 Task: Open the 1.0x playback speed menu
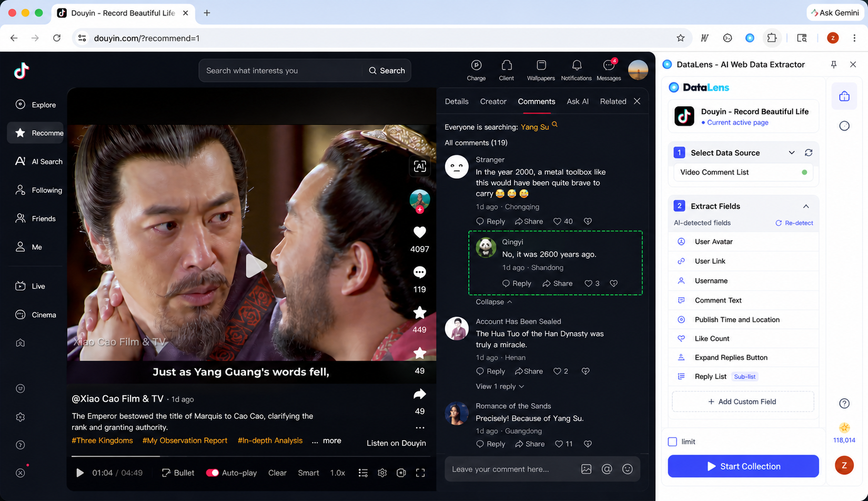click(x=338, y=473)
